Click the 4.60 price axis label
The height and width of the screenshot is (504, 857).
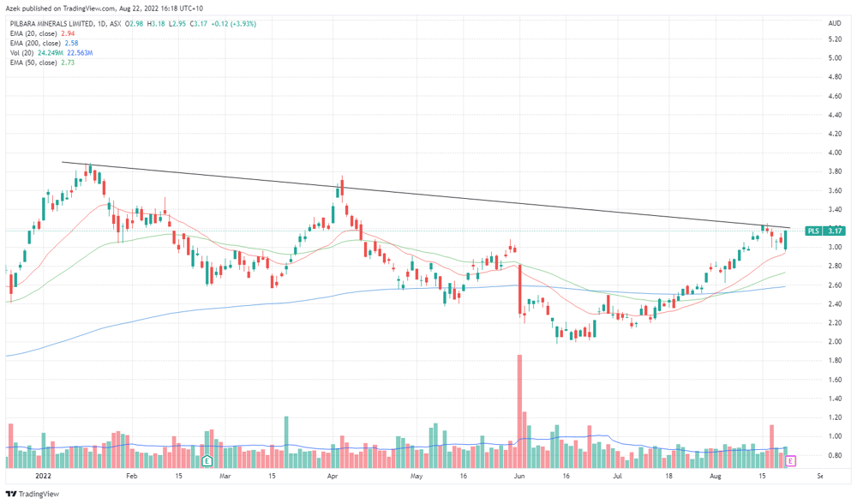(835, 96)
